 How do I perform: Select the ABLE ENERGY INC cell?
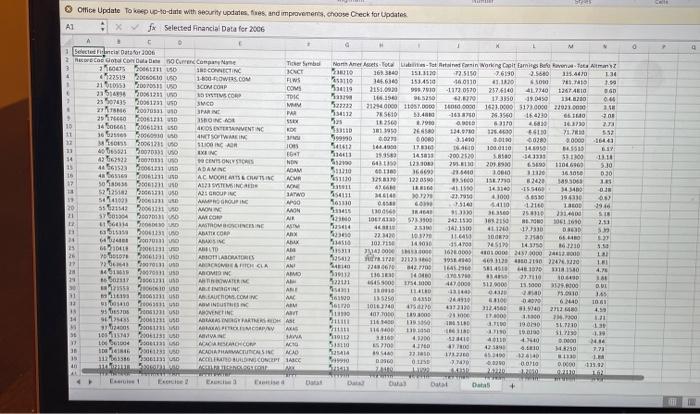tap(242, 289)
